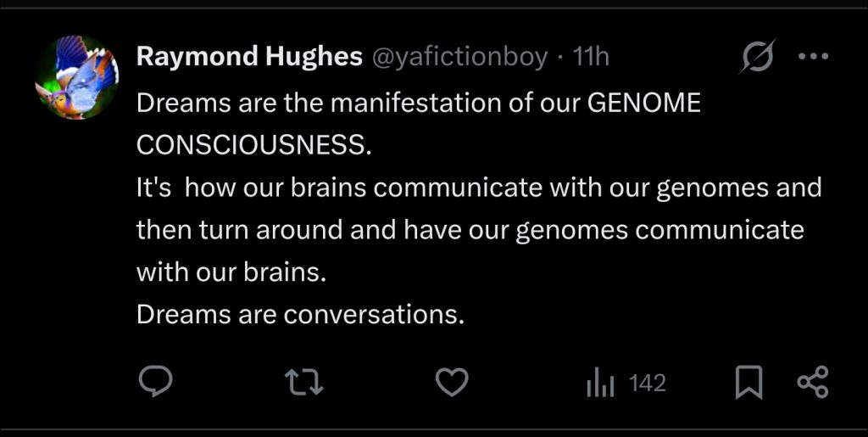This screenshot has height=437, width=868.
Task: Click the line starting "then turn around"
Action: (470, 230)
